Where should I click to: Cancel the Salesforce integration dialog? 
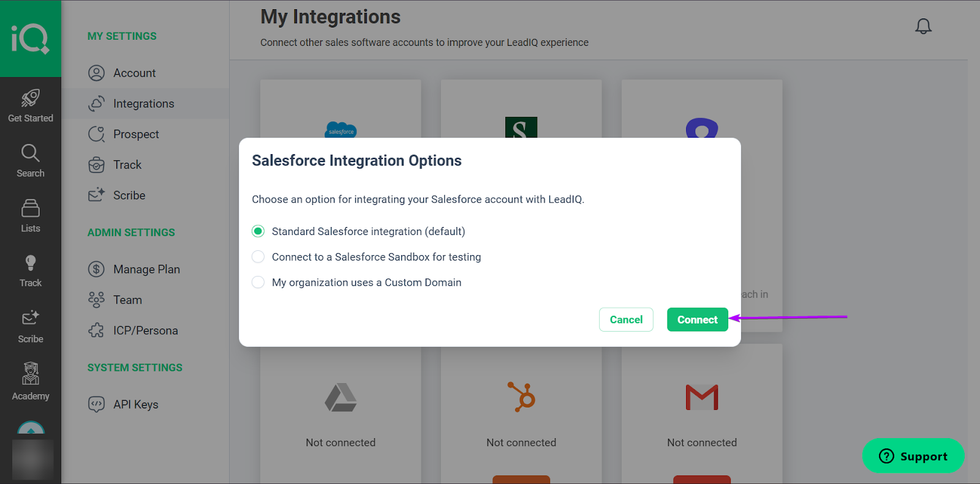click(626, 319)
